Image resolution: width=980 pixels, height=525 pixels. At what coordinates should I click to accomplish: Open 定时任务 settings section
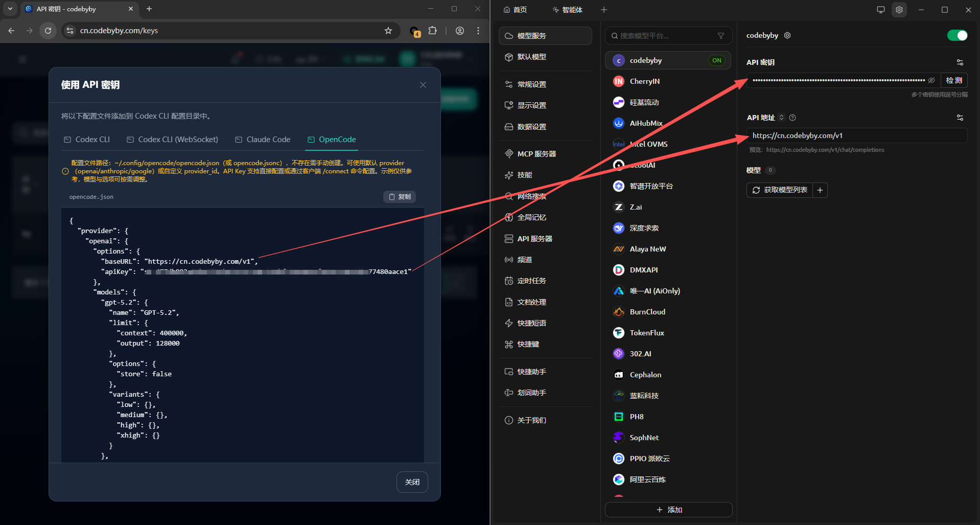pos(545,281)
